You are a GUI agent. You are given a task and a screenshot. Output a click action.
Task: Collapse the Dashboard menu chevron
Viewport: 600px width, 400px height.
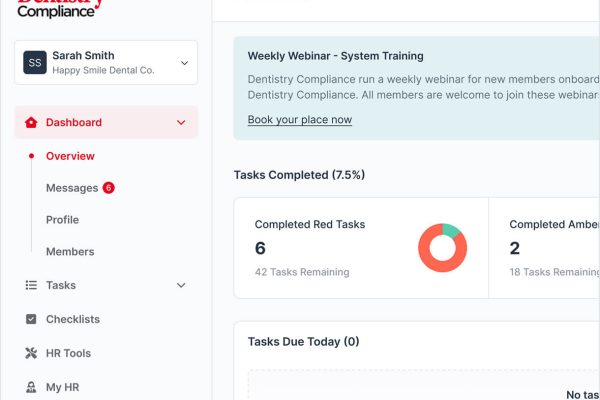(181, 122)
